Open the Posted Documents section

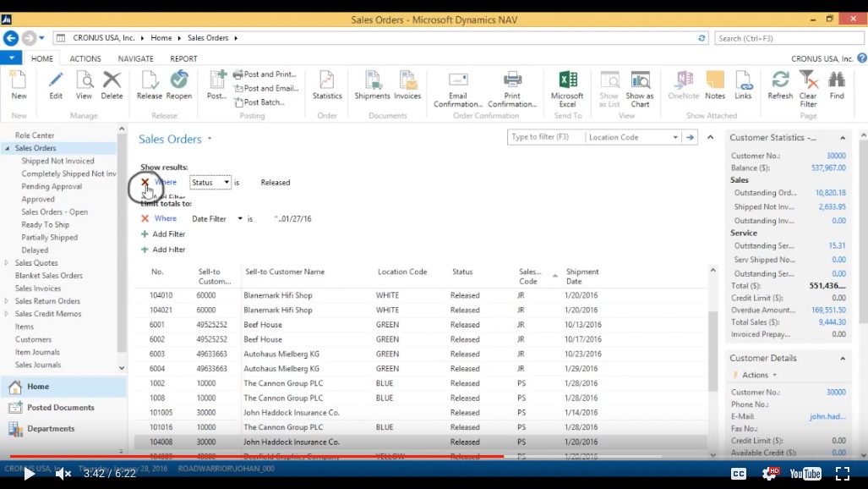61,408
